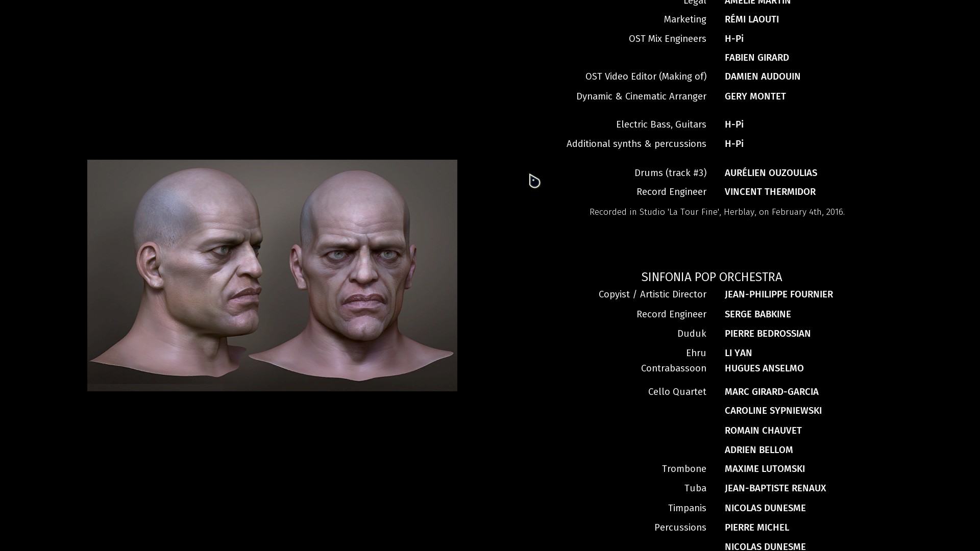
Task: Click the Cello Quartet role label
Action: click(677, 392)
